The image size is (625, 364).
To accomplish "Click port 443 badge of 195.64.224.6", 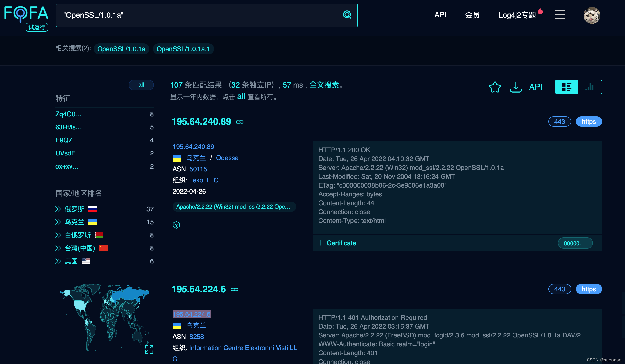I will pos(560,289).
